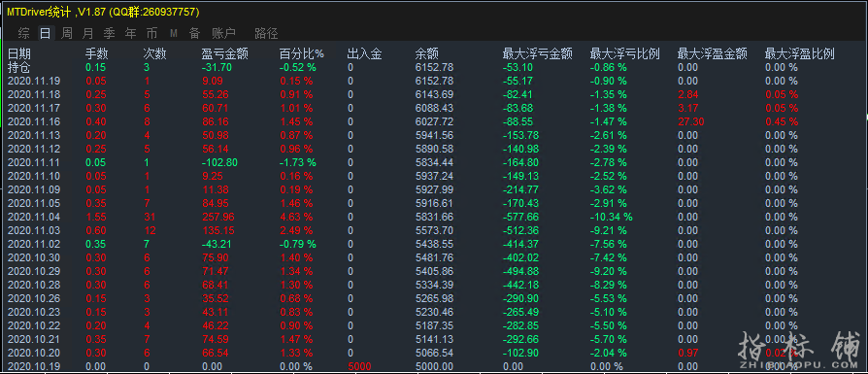This screenshot has width=868, height=374.
Task: Select the 2020.11.11 row date
Action: 34,162
